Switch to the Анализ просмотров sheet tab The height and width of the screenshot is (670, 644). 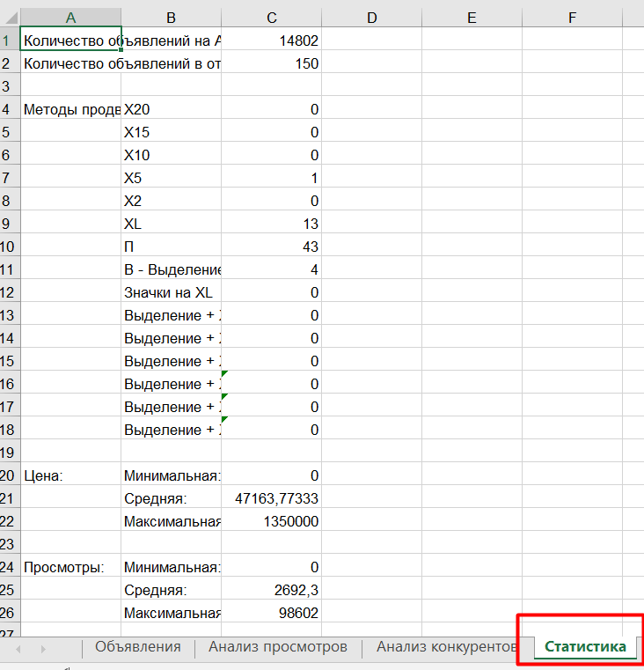click(278, 647)
